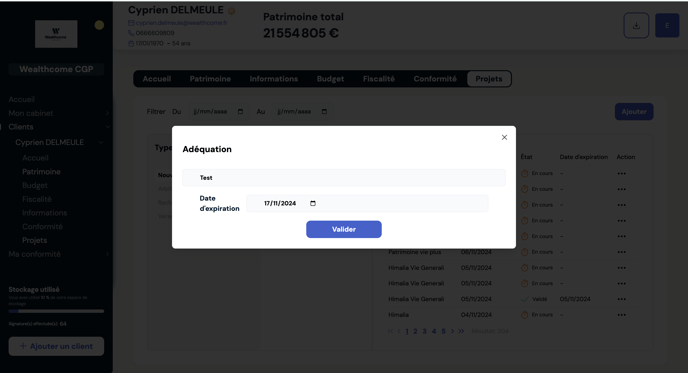The height and width of the screenshot is (373, 688).
Task: Click the En cours clock icon in the Patrimoine vie plus row
Action: click(524, 252)
